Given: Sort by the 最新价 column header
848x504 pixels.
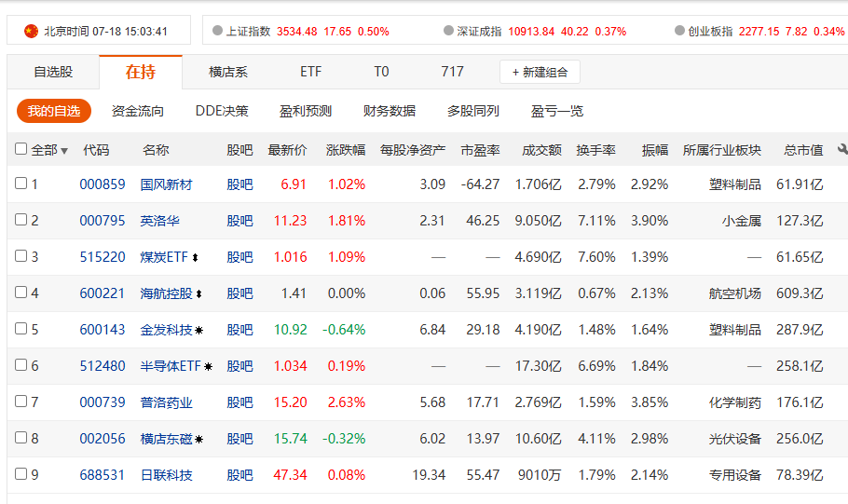Looking at the screenshot, I should (287, 150).
